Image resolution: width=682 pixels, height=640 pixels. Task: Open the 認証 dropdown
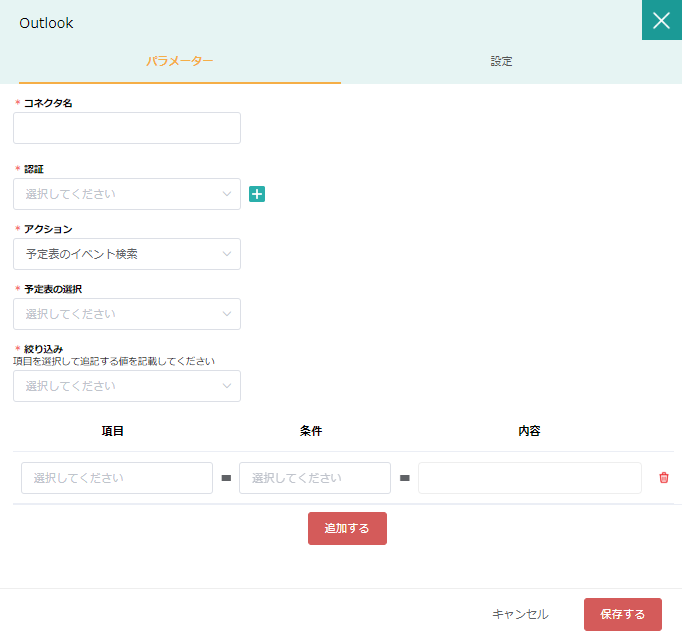[x=127, y=194]
